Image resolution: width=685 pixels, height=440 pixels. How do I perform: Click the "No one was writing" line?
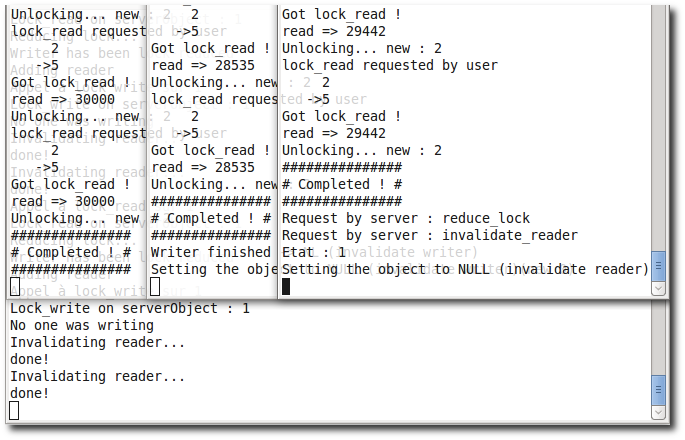pyautogui.click(x=81, y=326)
